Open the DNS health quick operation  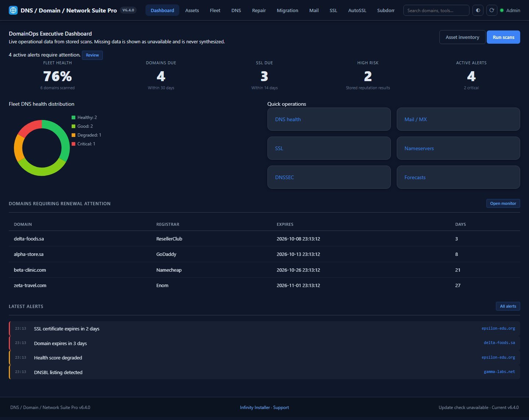pos(329,119)
